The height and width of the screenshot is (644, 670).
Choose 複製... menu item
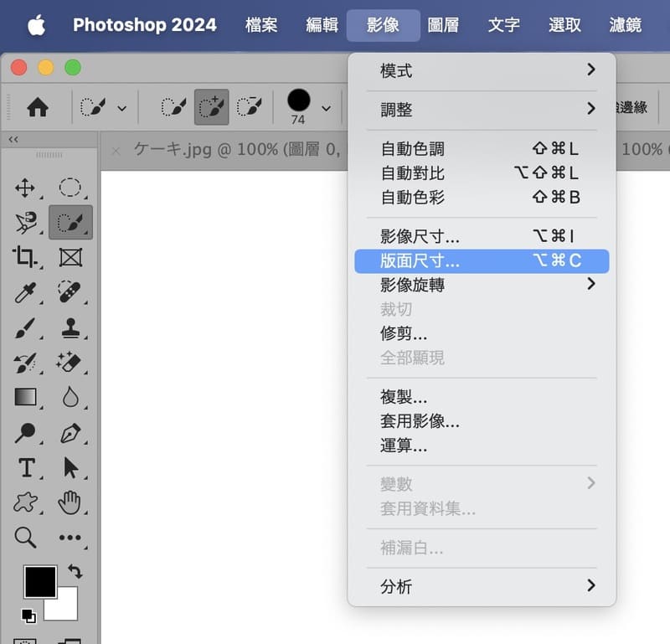pyautogui.click(x=482, y=398)
